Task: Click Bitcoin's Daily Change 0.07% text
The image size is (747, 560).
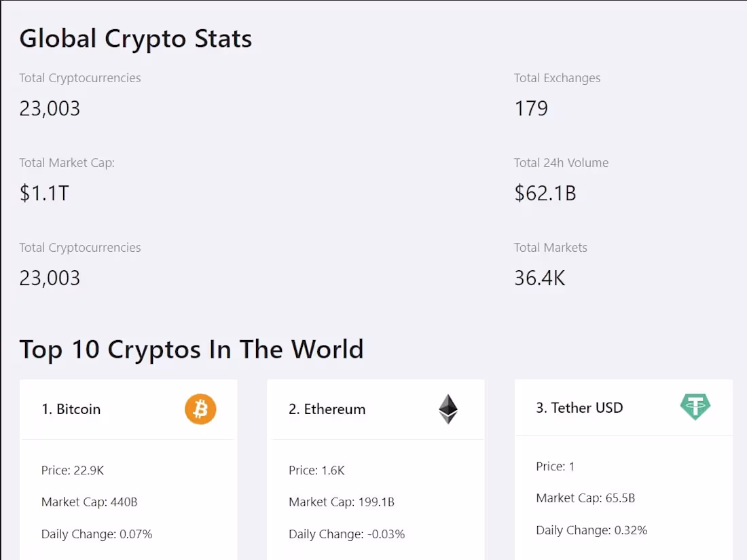Action: click(96, 534)
